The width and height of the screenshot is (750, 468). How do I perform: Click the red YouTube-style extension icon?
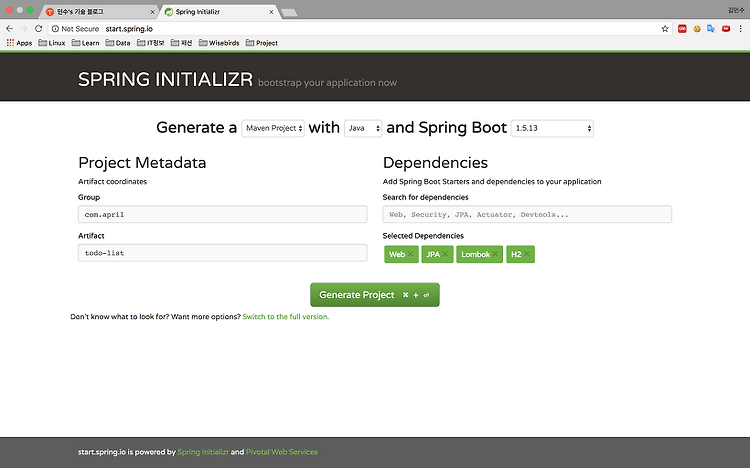click(726, 29)
